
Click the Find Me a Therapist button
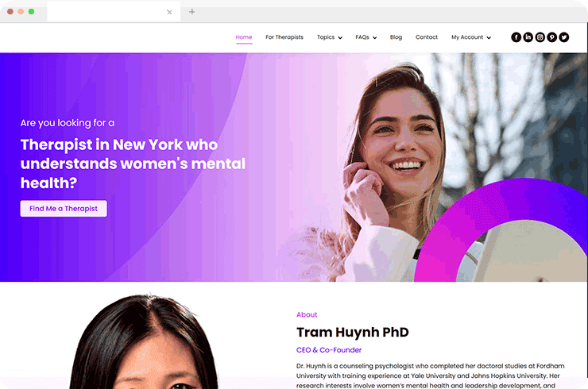pos(64,209)
